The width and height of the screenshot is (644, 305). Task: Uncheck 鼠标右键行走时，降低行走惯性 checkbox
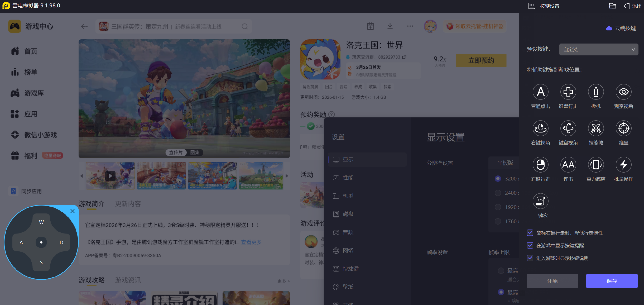(x=530, y=233)
